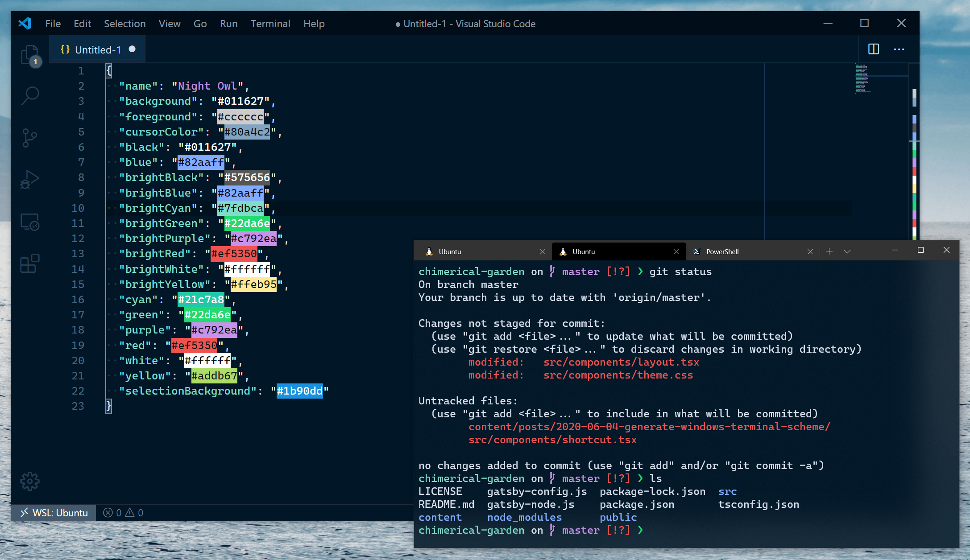Click tsconfig.json in the ls output

pos(759,504)
